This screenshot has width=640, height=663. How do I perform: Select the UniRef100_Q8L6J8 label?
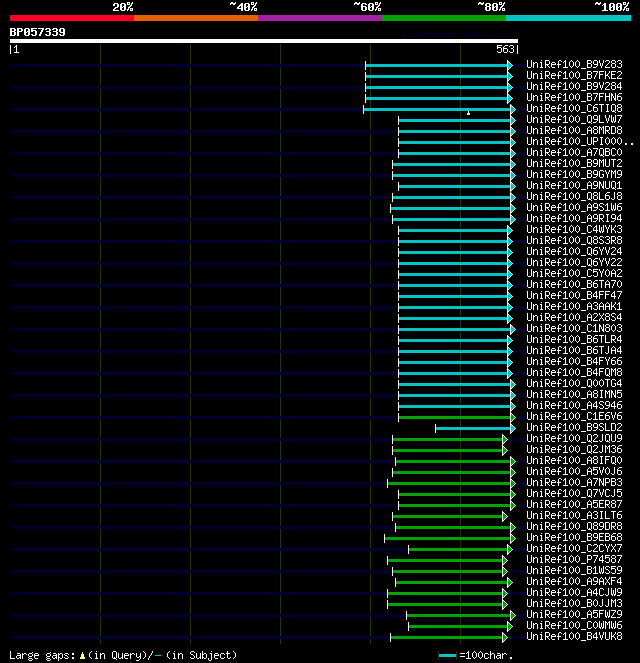click(x=574, y=196)
